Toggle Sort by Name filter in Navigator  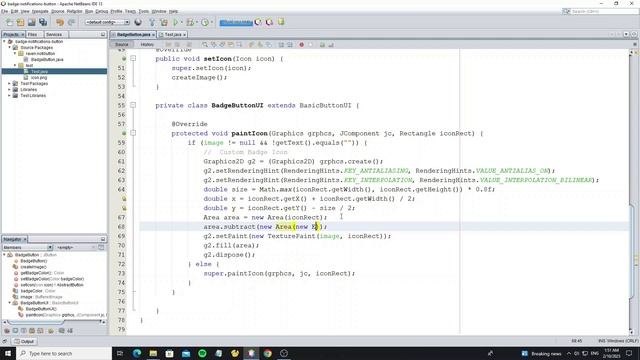tap(61, 331)
